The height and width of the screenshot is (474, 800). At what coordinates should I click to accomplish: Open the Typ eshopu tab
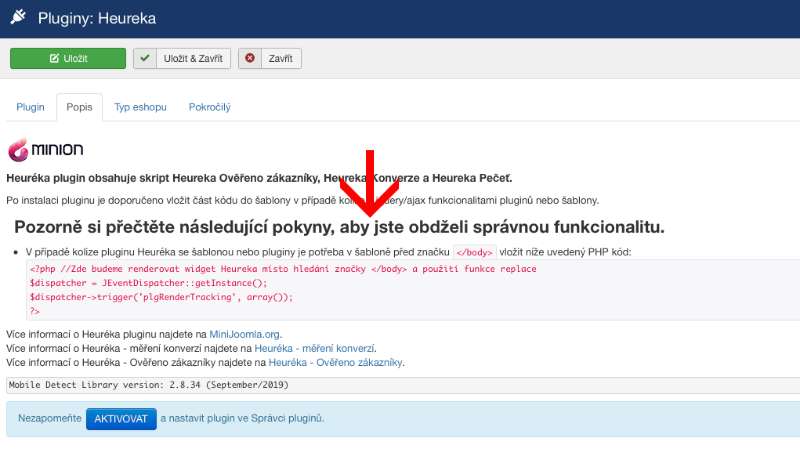pyautogui.click(x=140, y=107)
